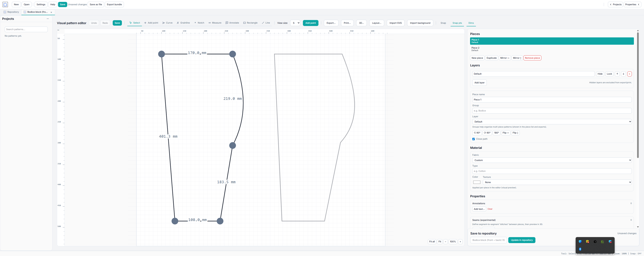Image resolution: width=644 pixels, height=256 pixels.
Task: Expand the Properties side panel button
Action: click(633, 4)
